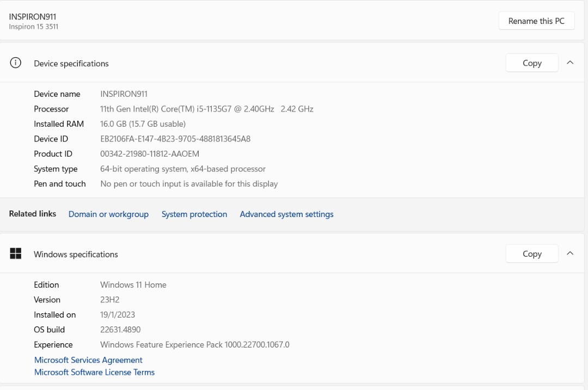Open the Domain or workgroup link

coord(108,214)
